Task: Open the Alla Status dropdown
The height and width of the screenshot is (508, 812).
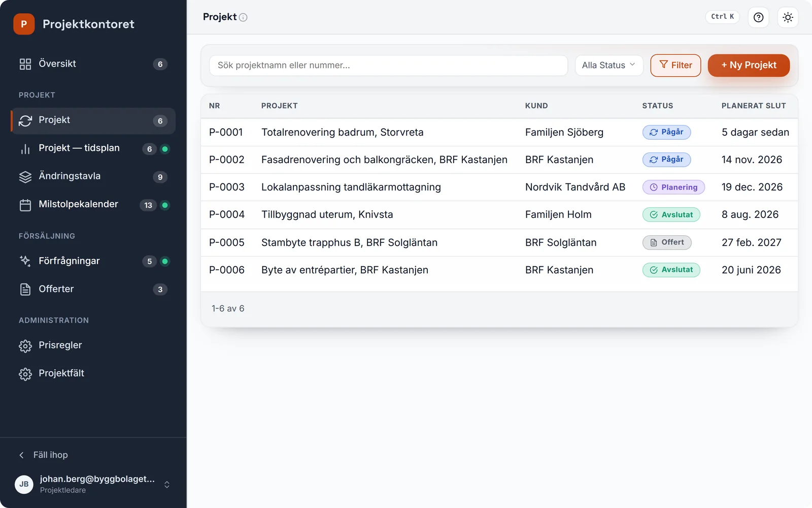Action: (609, 65)
